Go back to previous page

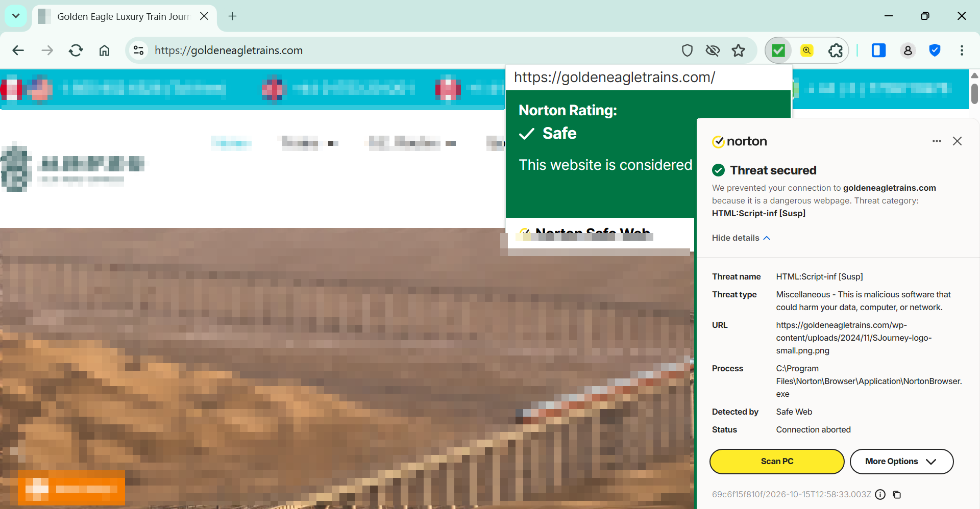[x=18, y=50]
